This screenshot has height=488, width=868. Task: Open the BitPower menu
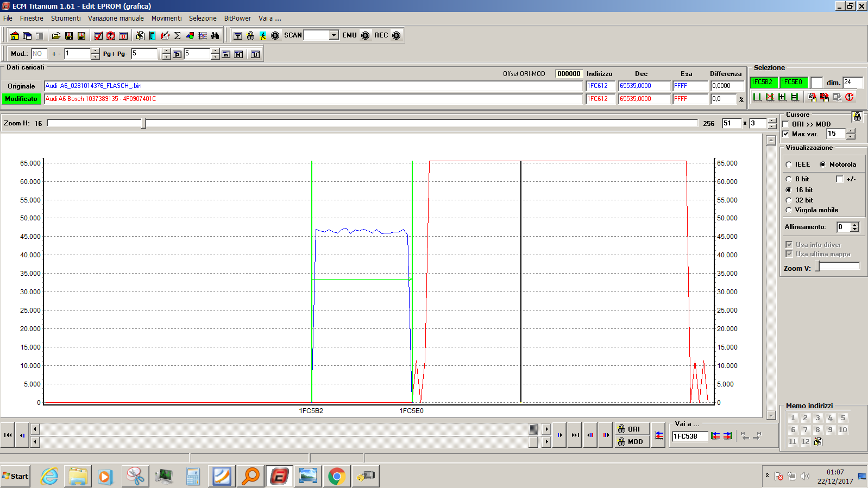(237, 18)
